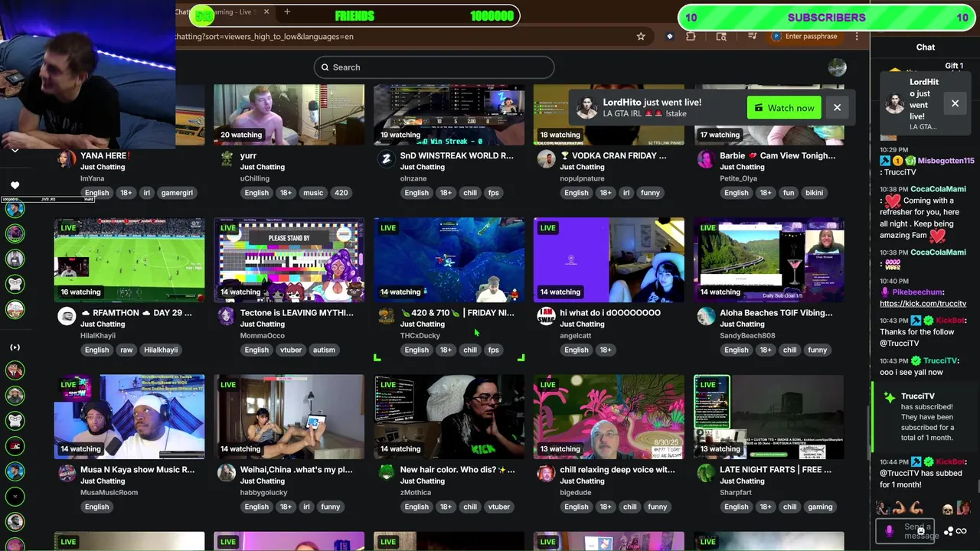The height and width of the screenshot is (551, 980).
Task: Open habbygolucky's channel avatar
Action: pos(227,473)
